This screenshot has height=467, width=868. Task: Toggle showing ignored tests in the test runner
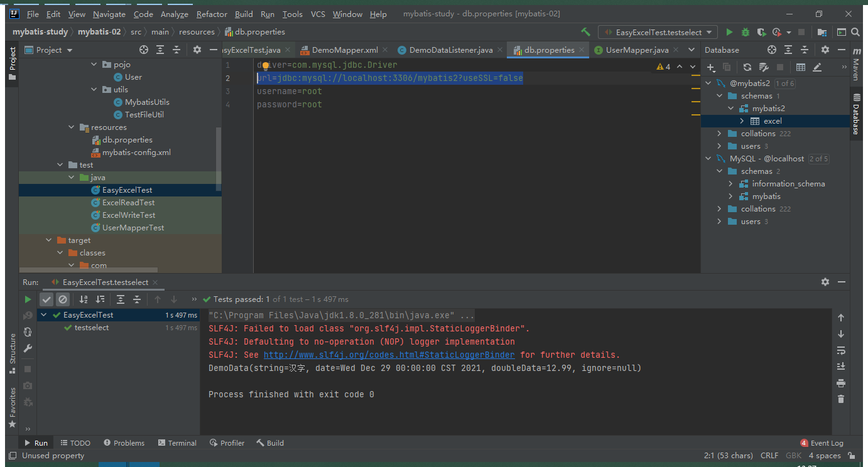coord(63,298)
